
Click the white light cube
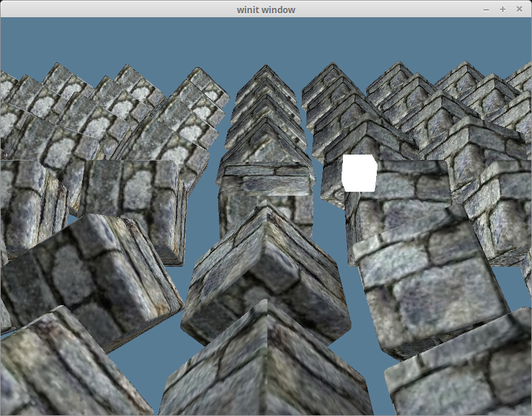(x=360, y=174)
